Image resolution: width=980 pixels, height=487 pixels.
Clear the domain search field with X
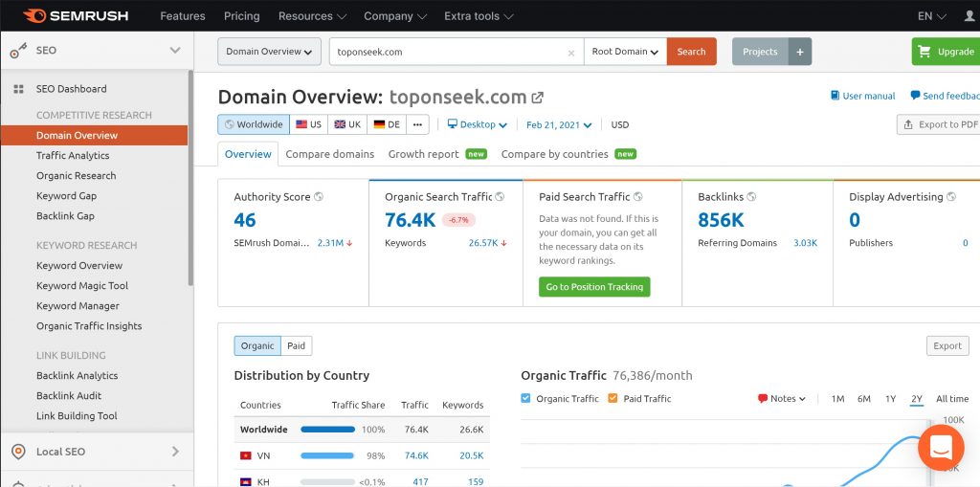pyautogui.click(x=571, y=53)
